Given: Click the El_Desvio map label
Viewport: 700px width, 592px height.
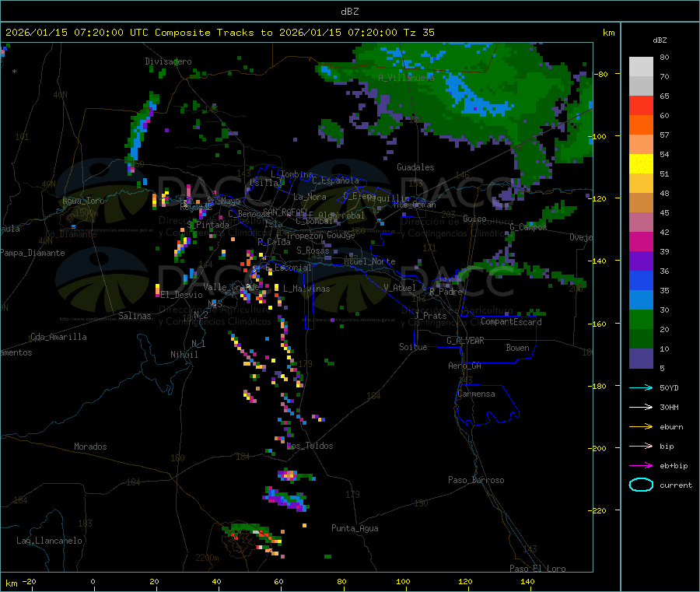Looking at the screenshot, I should coord(181,295).
